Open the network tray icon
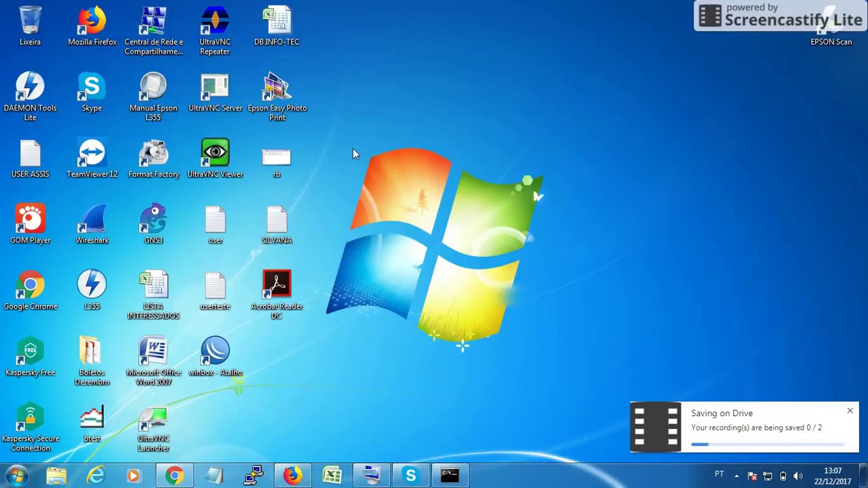The height and width of the screenshot is (488, 868). coord(768,476)
